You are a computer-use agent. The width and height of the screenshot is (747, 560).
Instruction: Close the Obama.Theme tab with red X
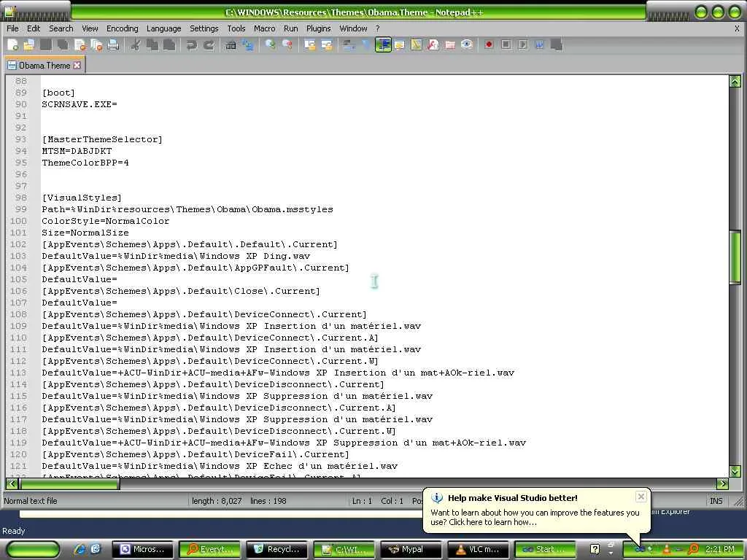click(77, 65)
